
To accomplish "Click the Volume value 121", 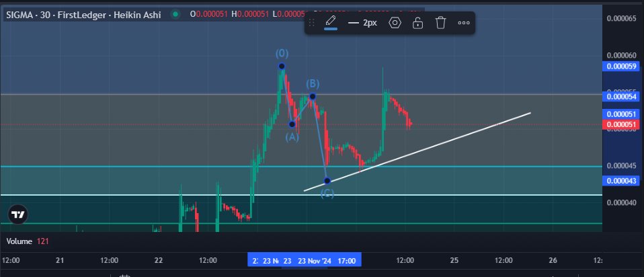I will click(43, 241).
